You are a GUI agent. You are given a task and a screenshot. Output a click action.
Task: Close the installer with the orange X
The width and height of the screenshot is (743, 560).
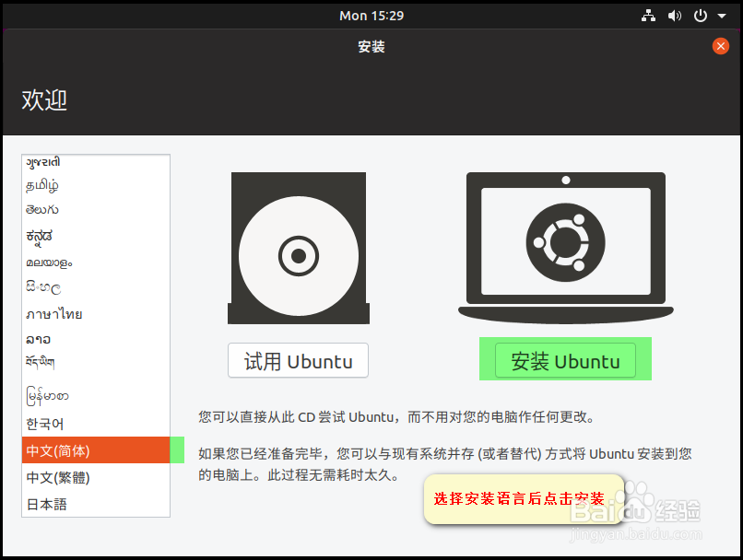pyautogui.click(x=720, y=46)
